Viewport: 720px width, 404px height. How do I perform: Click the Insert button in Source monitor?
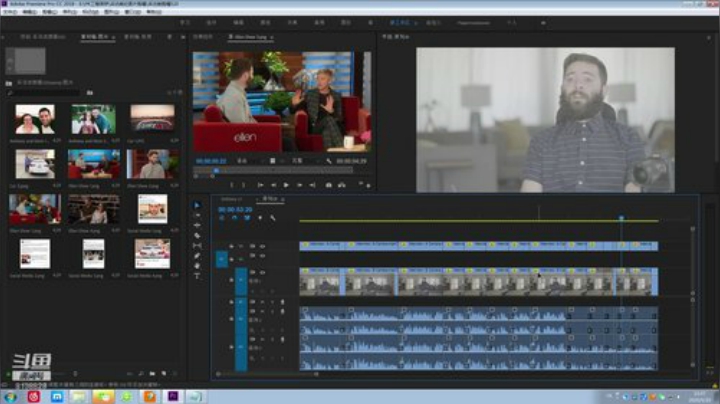pyautogui.click(x=329, y=185)
